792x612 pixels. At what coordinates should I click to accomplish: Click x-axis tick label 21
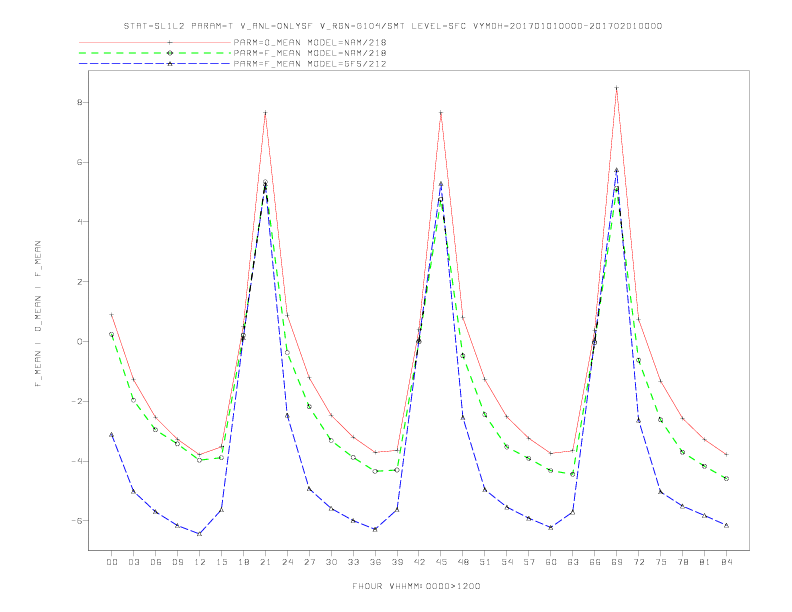[x=265, y=562]
